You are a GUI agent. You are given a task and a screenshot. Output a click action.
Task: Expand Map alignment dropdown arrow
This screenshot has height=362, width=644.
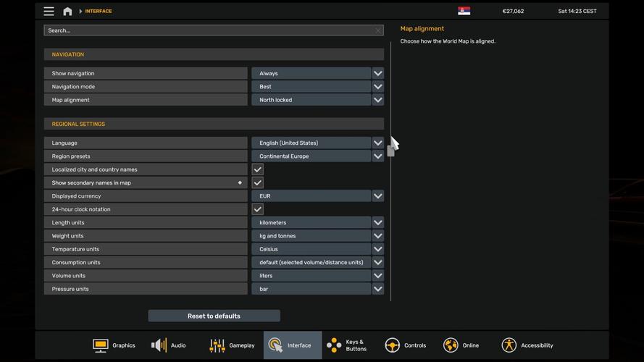coord(377,100)
